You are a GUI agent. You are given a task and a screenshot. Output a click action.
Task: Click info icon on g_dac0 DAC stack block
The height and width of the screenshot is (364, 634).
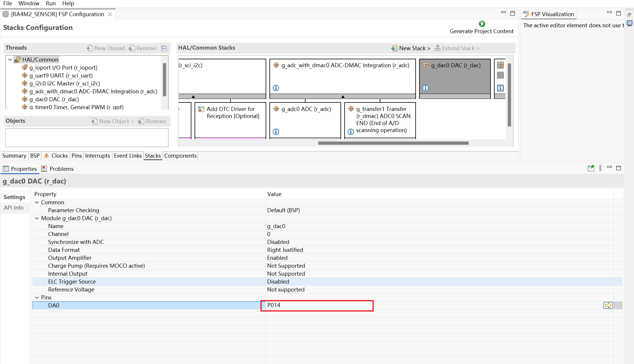point(426,88)
